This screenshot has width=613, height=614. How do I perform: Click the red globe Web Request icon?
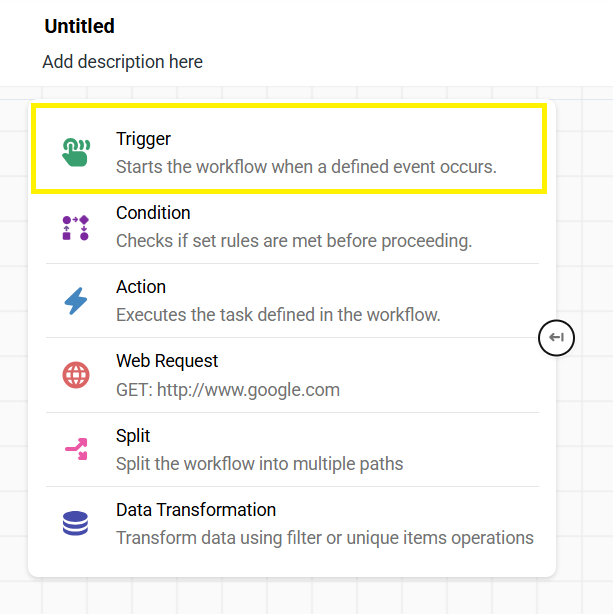click(75, 375)
